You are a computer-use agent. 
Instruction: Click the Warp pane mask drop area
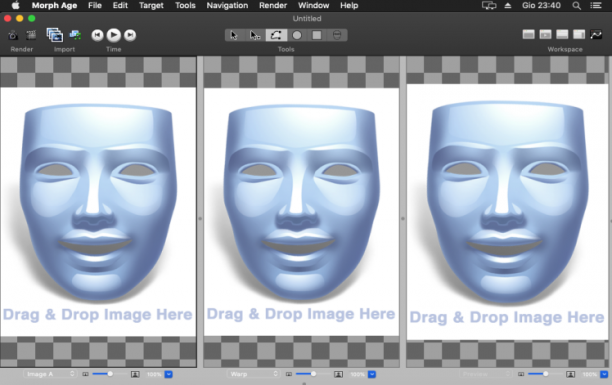pos(301,212)
